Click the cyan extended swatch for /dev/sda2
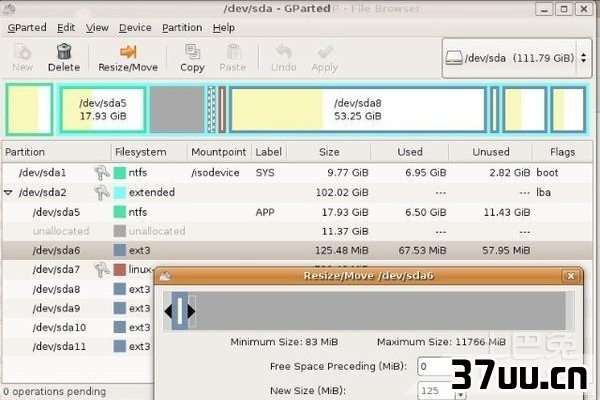The image size is (600, 400). (120, 192)
